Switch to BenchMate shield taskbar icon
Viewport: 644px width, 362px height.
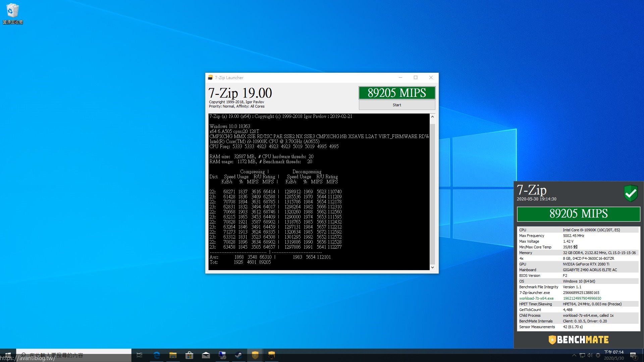[x=255, y=355]
